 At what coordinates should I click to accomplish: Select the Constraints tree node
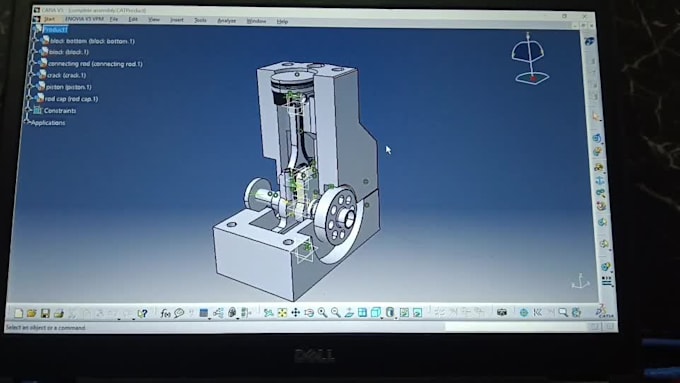pyautogui.click(x=60, y=111)
